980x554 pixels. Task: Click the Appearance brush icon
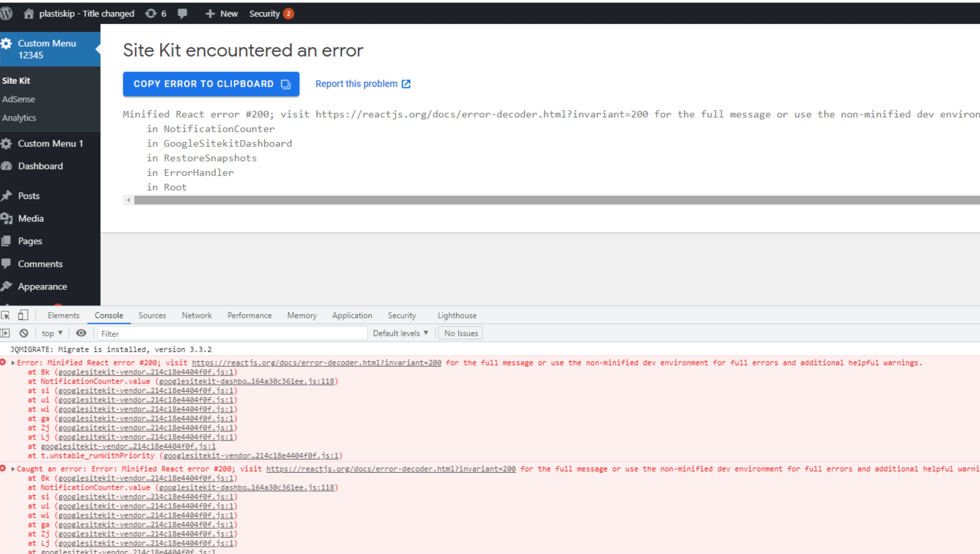(6, 286)
